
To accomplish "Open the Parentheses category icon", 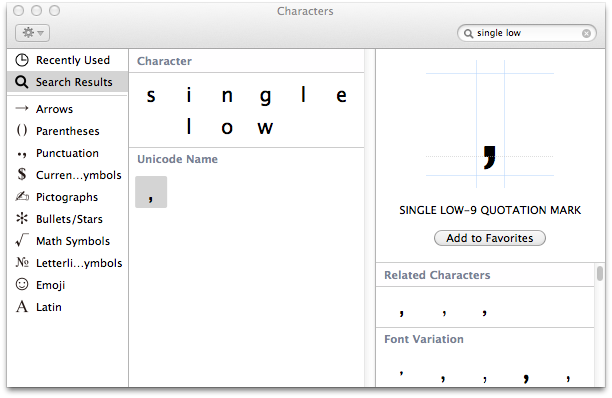I will pos(22,130).
